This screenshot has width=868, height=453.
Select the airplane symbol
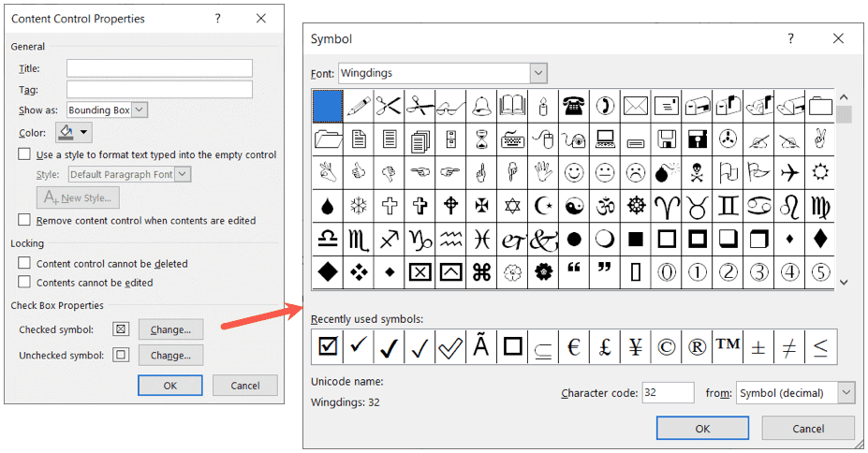789,173
